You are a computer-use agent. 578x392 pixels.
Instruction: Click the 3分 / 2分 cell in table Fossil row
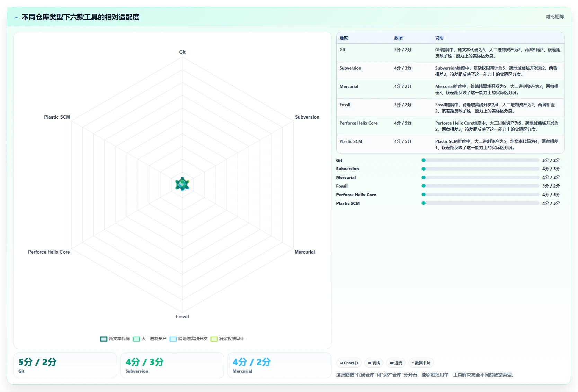click(x=412, y=108)
